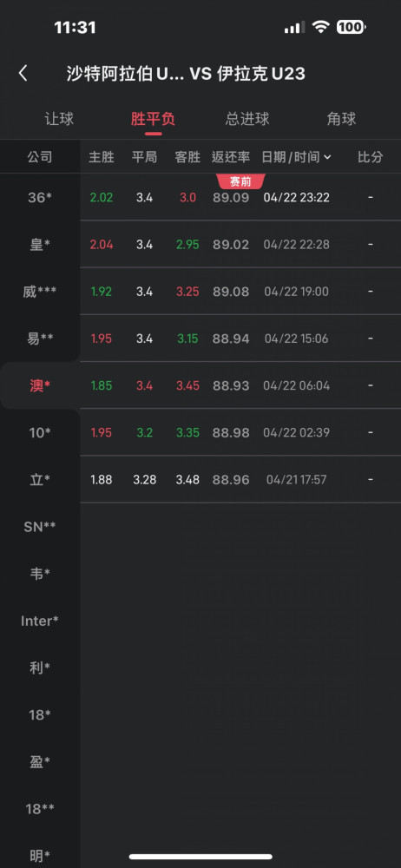Open the 角球 tab
Screen dimensions: 401x868
pos(341,119)
